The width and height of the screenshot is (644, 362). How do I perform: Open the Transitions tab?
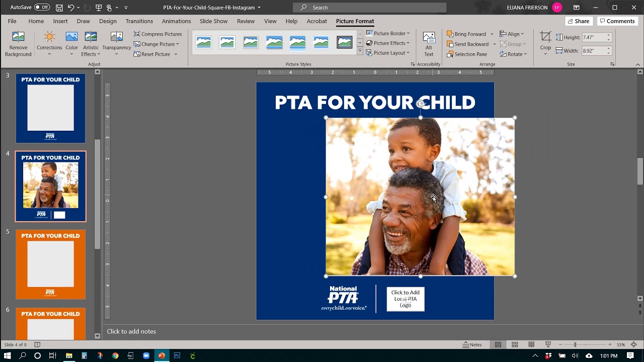pyautogui.click(x=139, y=21)
